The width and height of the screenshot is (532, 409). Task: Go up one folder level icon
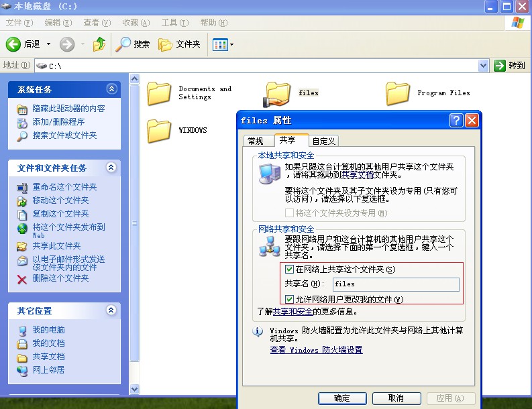coord(99,44)
